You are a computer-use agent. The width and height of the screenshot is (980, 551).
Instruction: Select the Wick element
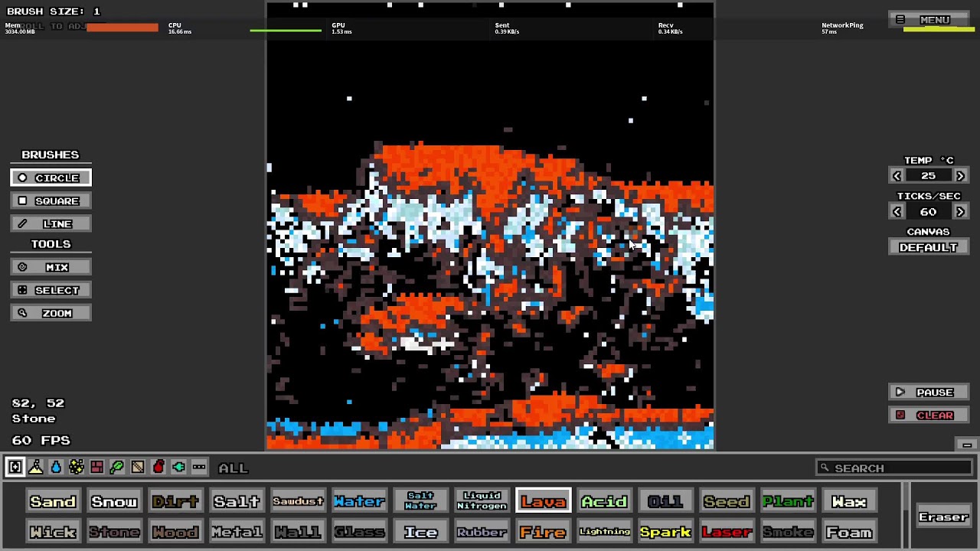[x=53, y=532]
